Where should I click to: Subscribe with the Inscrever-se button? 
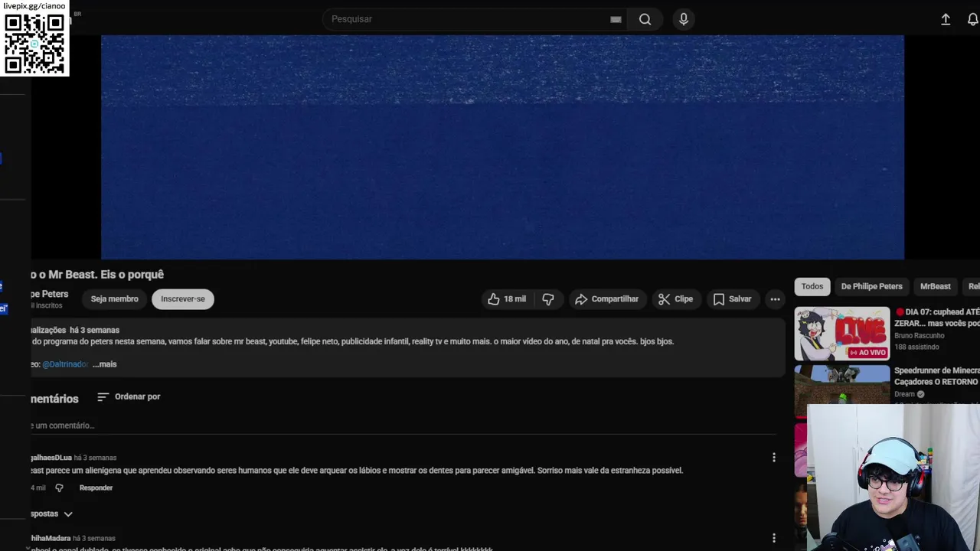click(x=183, y=299)
